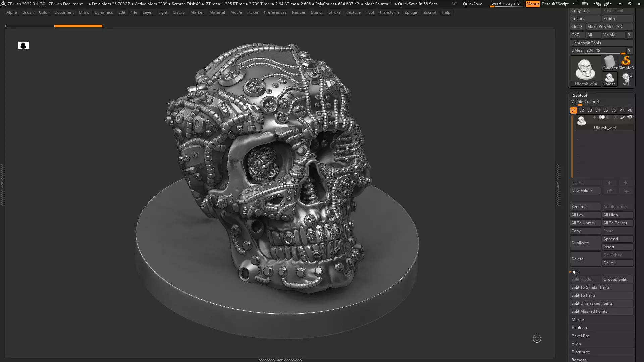Screen dimensions: 644x362
Task: Adjust the Visible Count slider
Action: [x=601, y=102]
